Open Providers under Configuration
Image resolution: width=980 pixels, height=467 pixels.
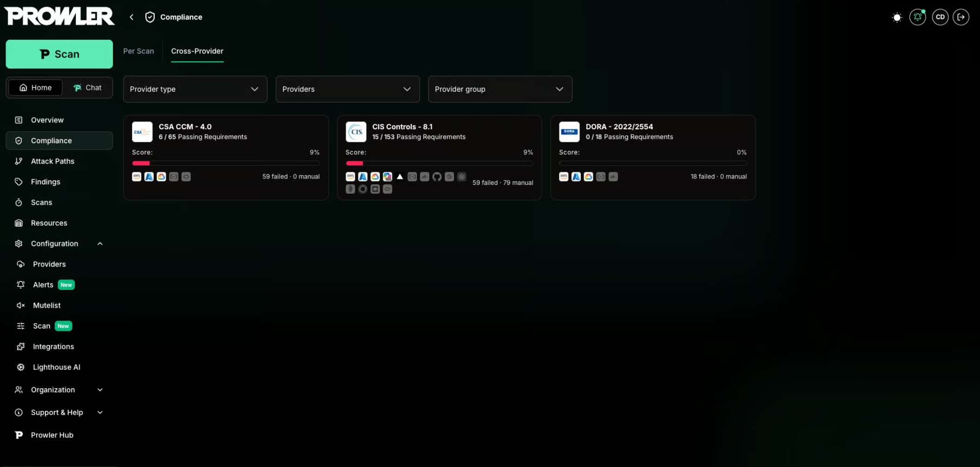(59, 264)
